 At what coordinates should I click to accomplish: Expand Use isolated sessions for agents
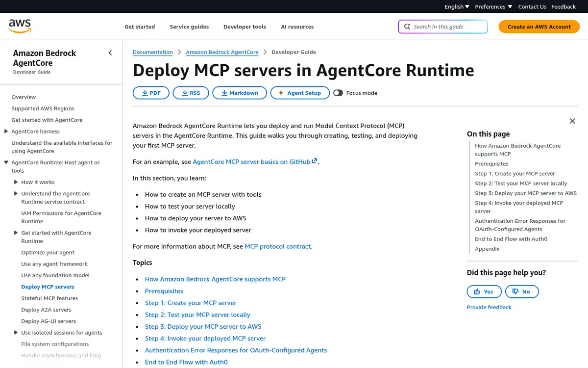point(16,333)
